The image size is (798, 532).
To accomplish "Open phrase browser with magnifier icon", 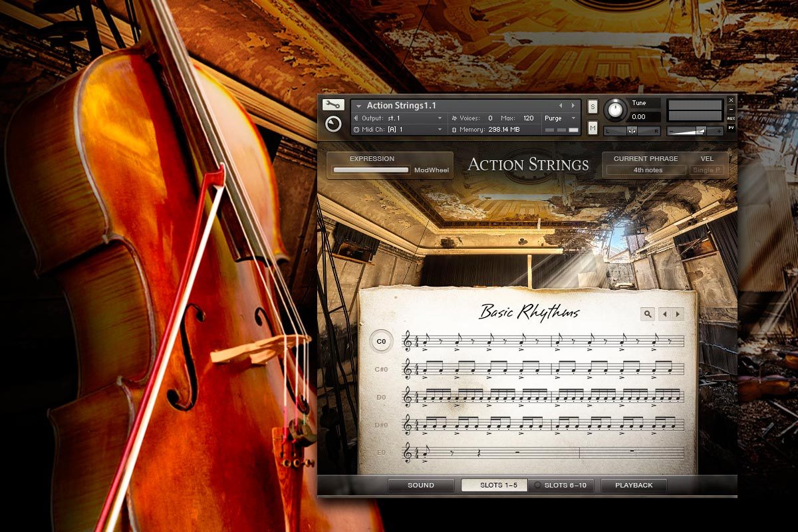I will point(648,314).
